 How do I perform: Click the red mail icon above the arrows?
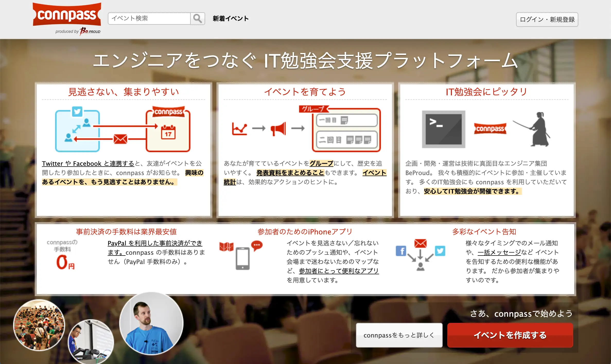coord(421,243)
